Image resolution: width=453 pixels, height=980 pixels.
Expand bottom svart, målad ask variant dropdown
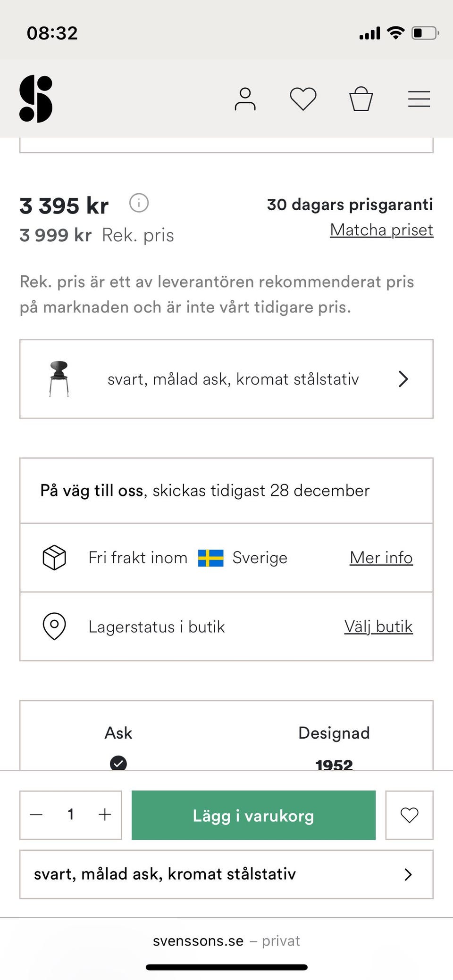click(226, 874)
